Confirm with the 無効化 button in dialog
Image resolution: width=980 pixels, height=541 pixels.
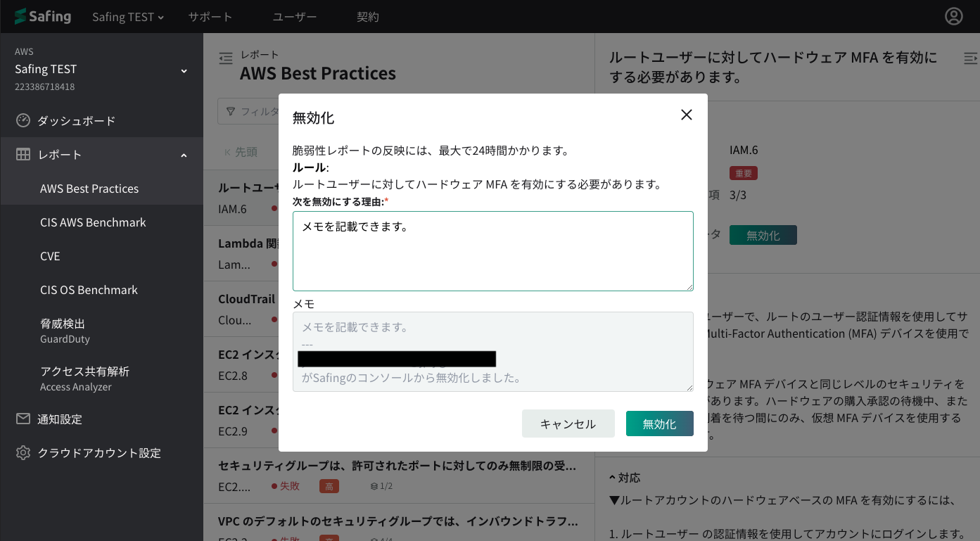(660, 424)
